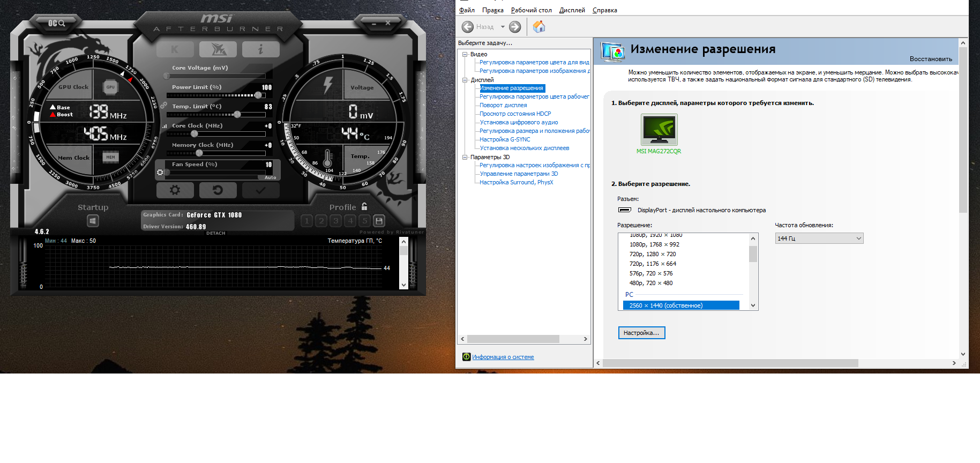Select profile slot 3
Viewport: 980px width, 463px height.
click(336, 221)
